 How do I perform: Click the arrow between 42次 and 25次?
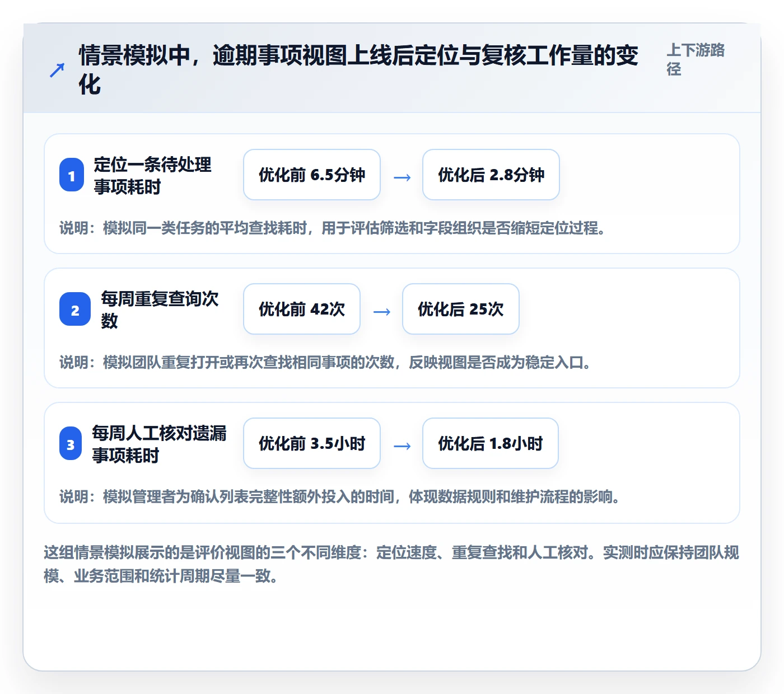[382, 312]
